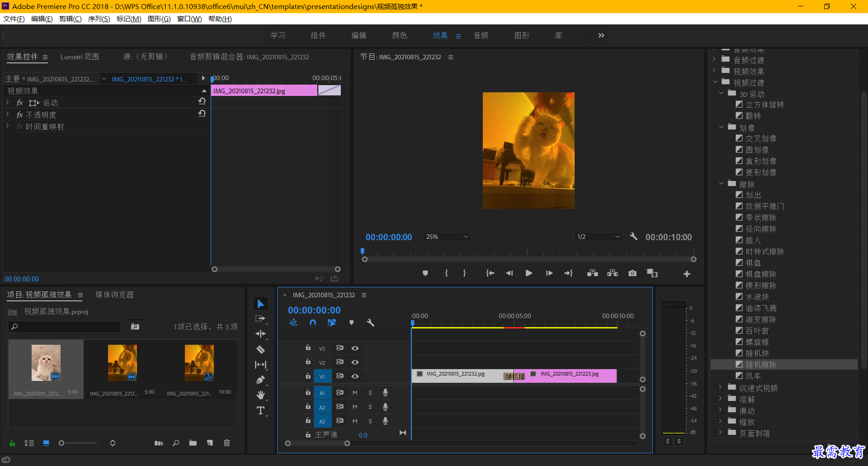Toggle sync lock on V1 track
868x466 pixels.
[x=340, y=376]
